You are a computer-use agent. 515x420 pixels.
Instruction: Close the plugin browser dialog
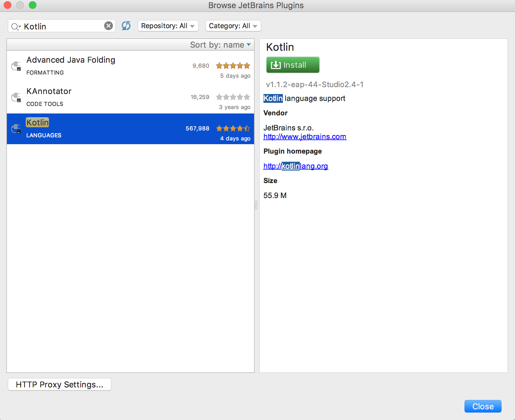(483, 406)
